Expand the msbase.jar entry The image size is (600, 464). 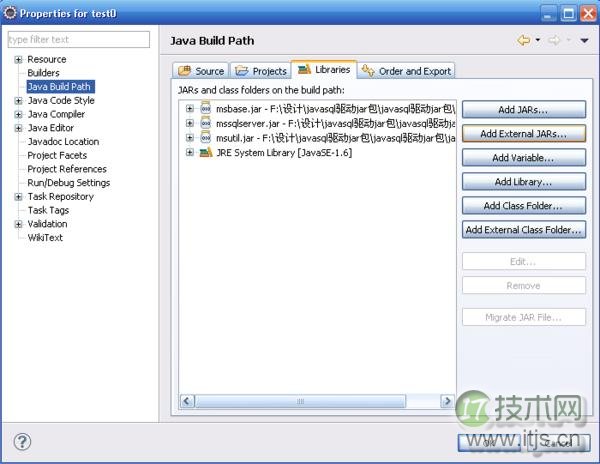pos(189,109)
